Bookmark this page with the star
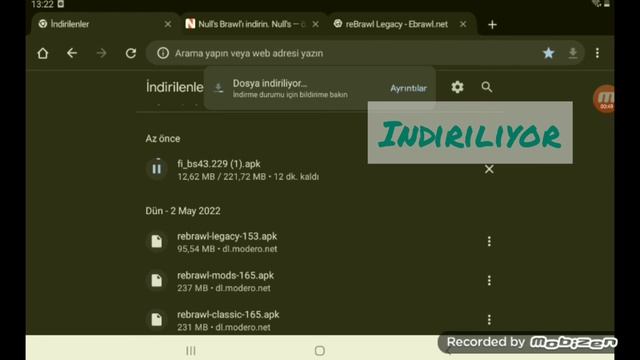 point(549,53)
